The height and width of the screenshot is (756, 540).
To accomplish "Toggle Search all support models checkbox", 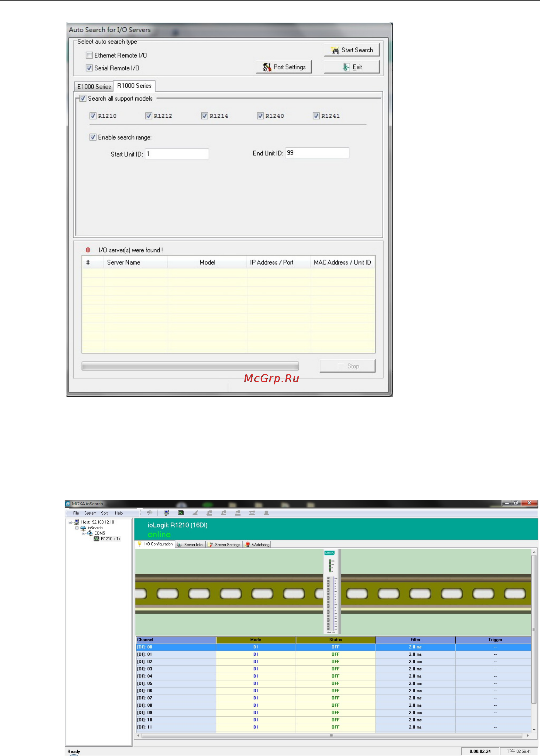I will click(x=83, y=98).
